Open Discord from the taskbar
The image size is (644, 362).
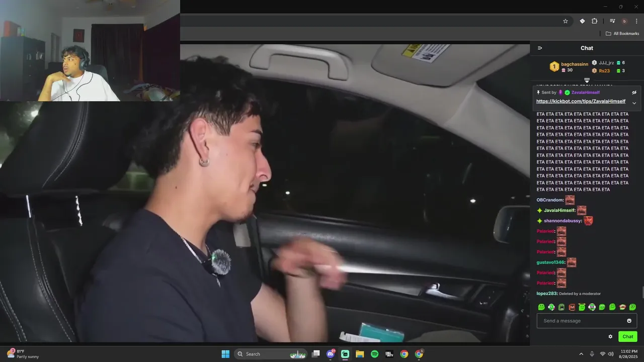coord(331,354)
